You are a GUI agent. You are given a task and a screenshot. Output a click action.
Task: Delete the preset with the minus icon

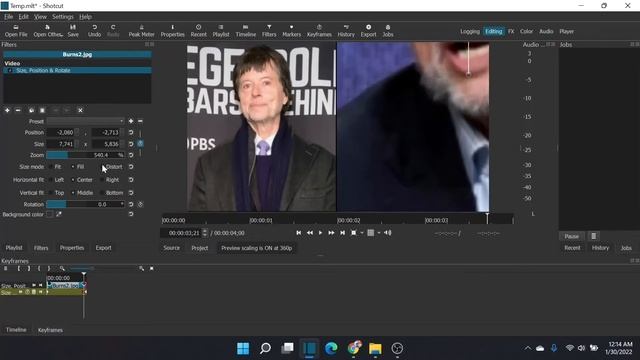(140, 121)
